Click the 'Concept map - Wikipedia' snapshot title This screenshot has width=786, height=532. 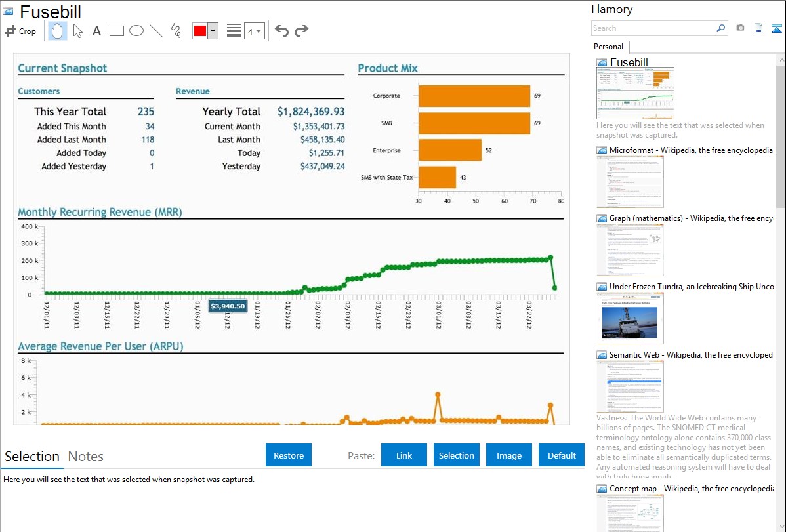click(x=692, y=489)
